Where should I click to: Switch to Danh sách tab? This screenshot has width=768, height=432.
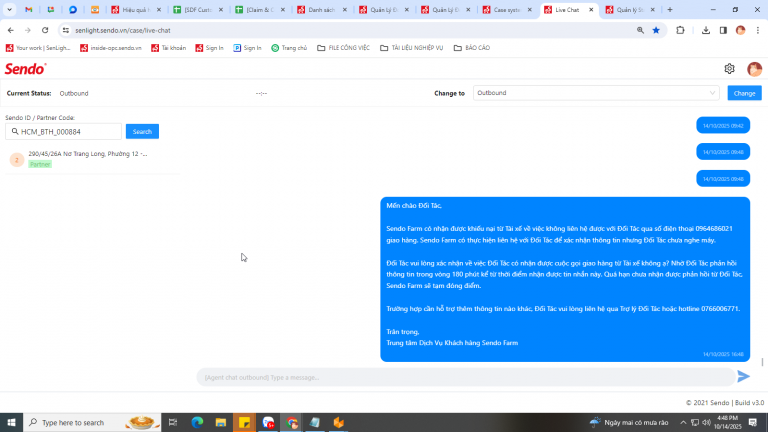point(321,10)
